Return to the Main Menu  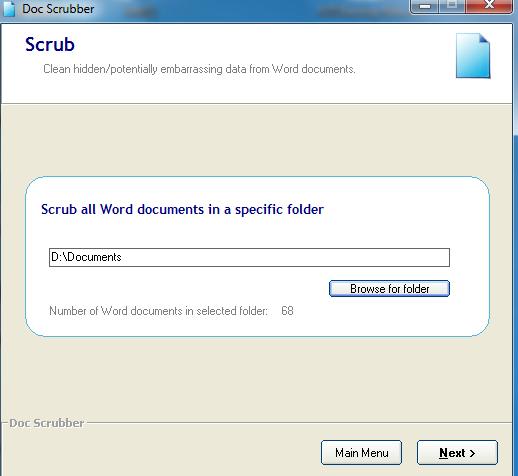[361, 453]
